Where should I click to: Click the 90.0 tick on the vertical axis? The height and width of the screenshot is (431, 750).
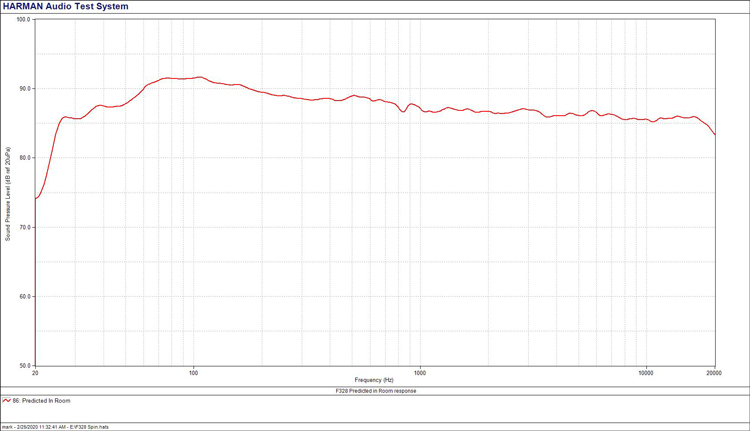(x=25, y=89)
